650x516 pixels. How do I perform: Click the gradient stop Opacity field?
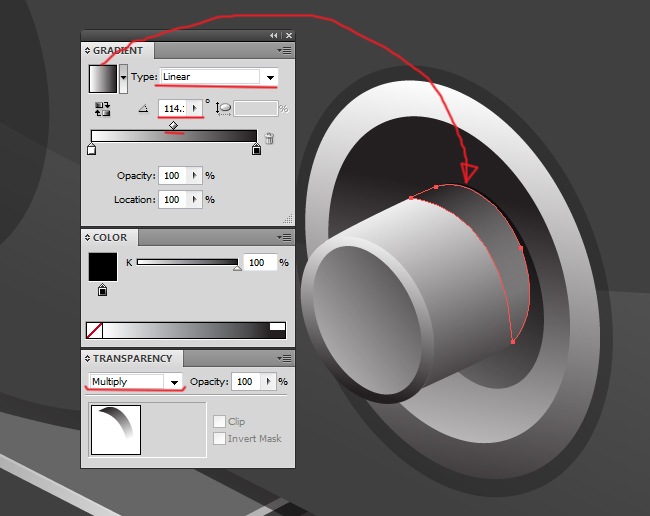coord(173,176)
